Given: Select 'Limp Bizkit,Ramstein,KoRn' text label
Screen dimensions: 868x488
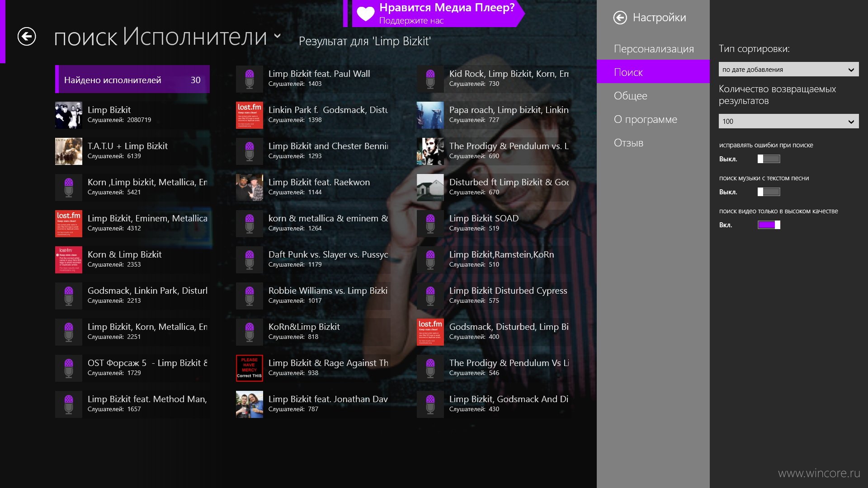Looking at the screenshot, I should [x=502, y=254].
